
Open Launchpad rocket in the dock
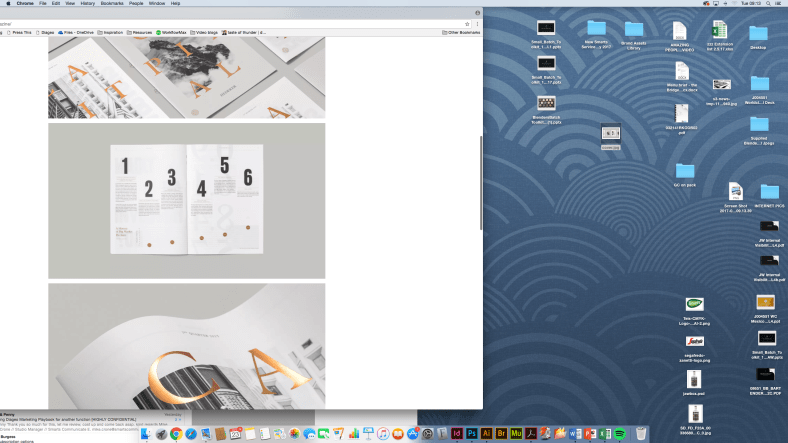click(x=161, y=433)
